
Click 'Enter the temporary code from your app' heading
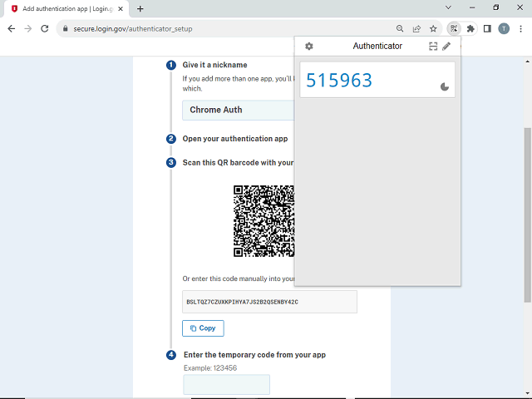(255, 355)
